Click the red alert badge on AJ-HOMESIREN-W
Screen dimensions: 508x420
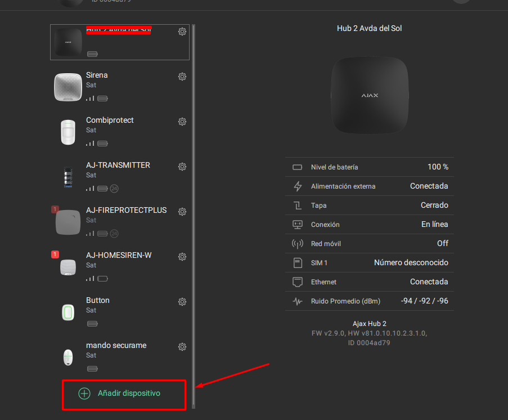click(x=55, y=254)
